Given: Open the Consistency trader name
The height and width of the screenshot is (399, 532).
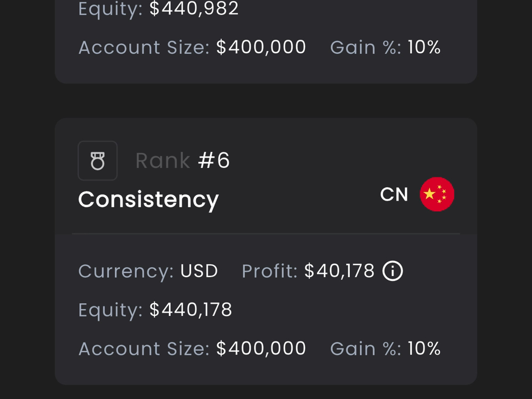Looking at the screenshot, I should [x=149, y=200].
